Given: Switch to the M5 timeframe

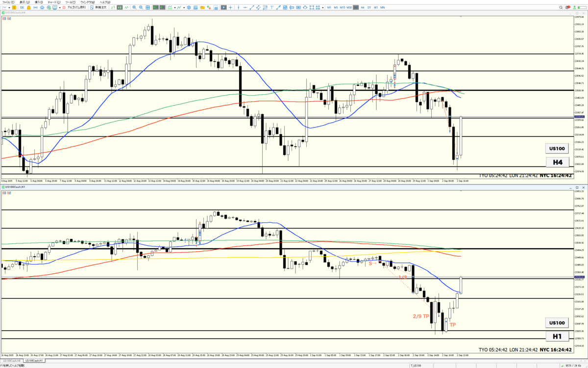Looking at the screenshot, I should click(x=336, y=8).
